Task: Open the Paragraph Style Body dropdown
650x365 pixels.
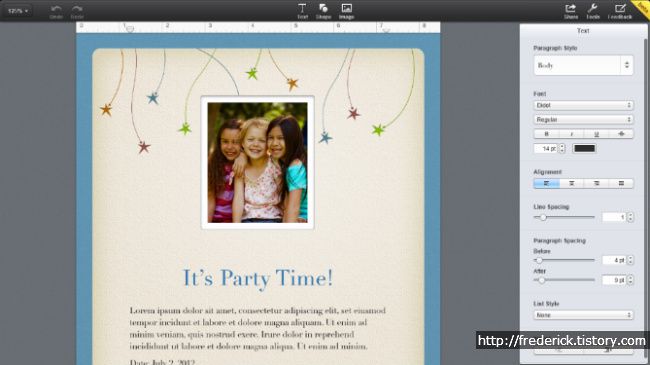Action: click(583, 65)
